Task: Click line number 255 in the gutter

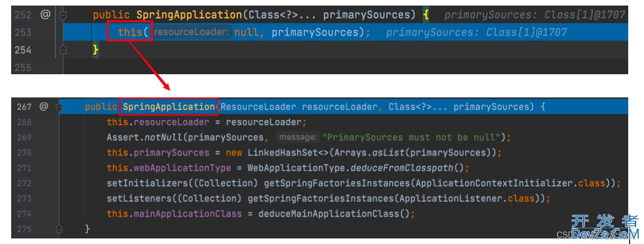Action: tap(22, 67)
